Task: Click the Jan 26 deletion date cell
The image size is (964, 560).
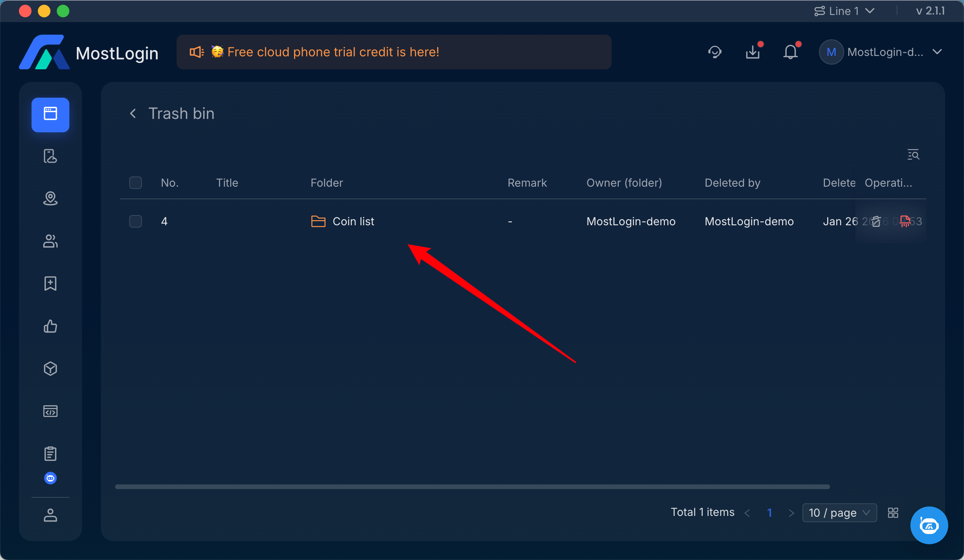Action: (x=840, y=221)
